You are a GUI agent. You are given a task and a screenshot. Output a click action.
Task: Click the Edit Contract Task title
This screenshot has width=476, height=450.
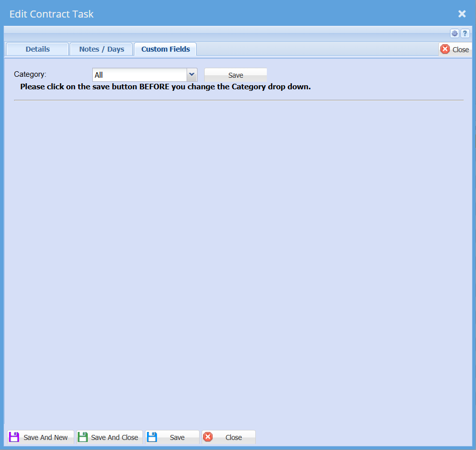coord(51,14)
